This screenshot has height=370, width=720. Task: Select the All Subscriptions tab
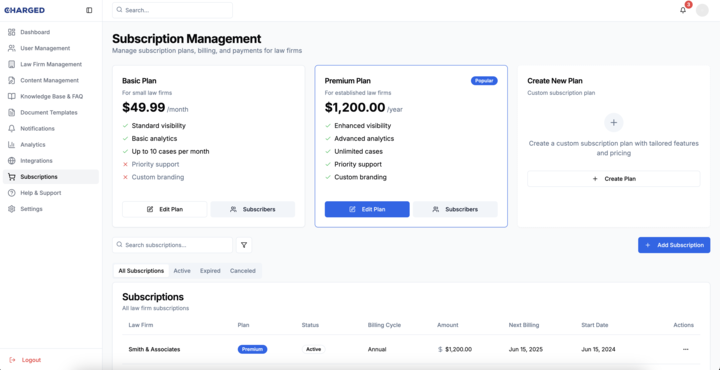point(141,271)
